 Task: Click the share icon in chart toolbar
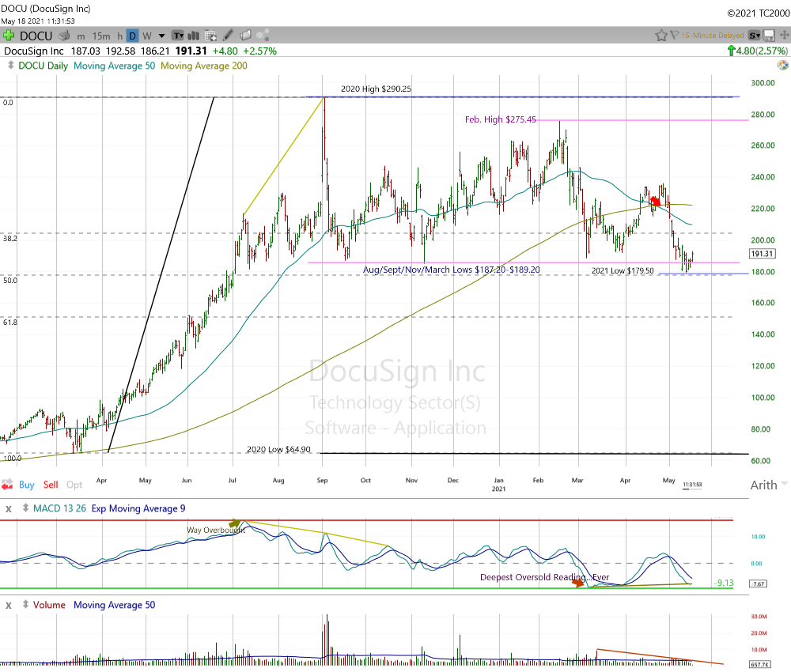pos(263,36)
